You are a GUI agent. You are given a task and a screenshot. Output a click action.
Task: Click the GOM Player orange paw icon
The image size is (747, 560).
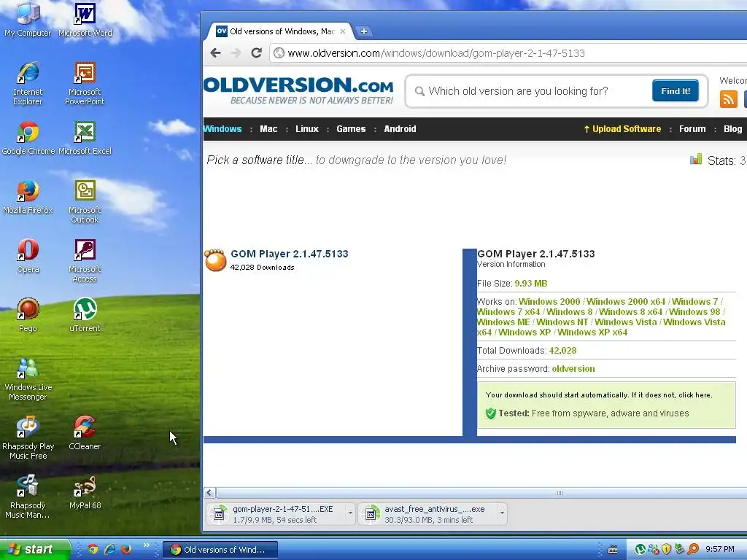tap(215, 260)
